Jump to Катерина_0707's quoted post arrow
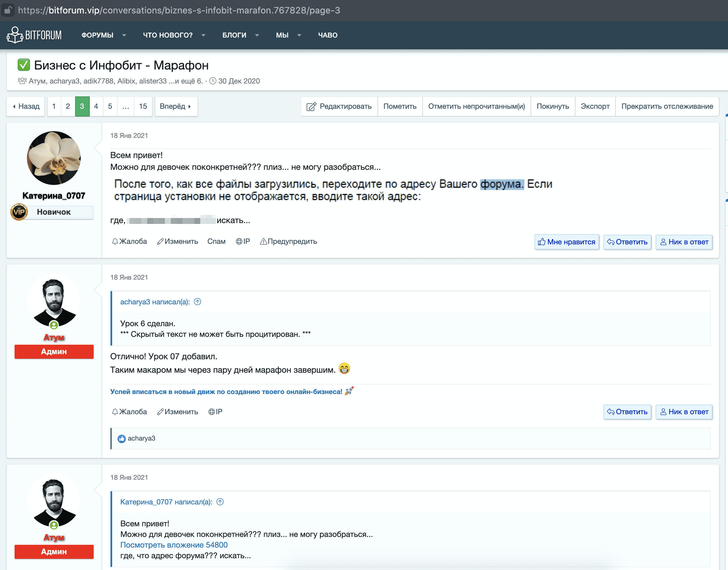This screenshot has width=728, height=570. 220,502
